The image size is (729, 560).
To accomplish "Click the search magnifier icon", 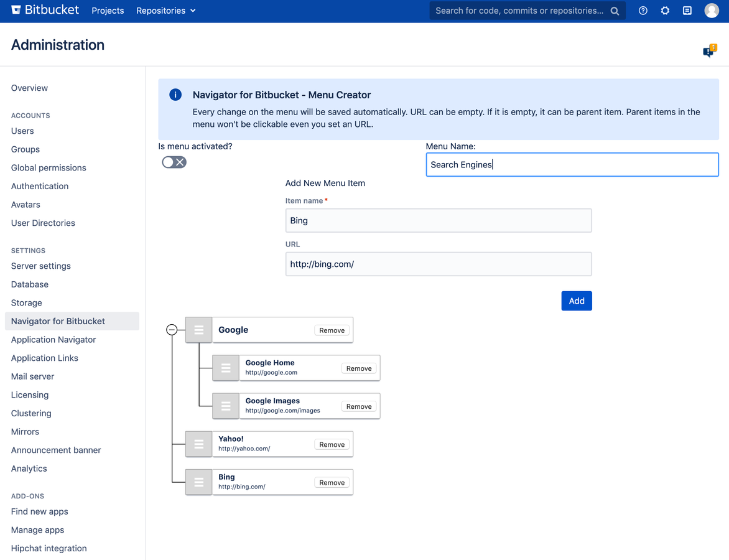I will [615, 11].
